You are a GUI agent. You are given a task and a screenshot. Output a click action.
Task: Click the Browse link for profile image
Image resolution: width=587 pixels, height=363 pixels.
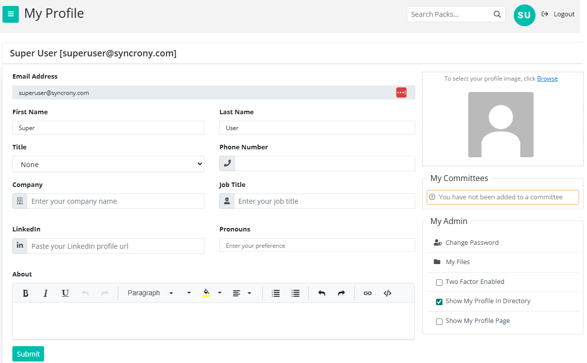[x=547, y=79]
